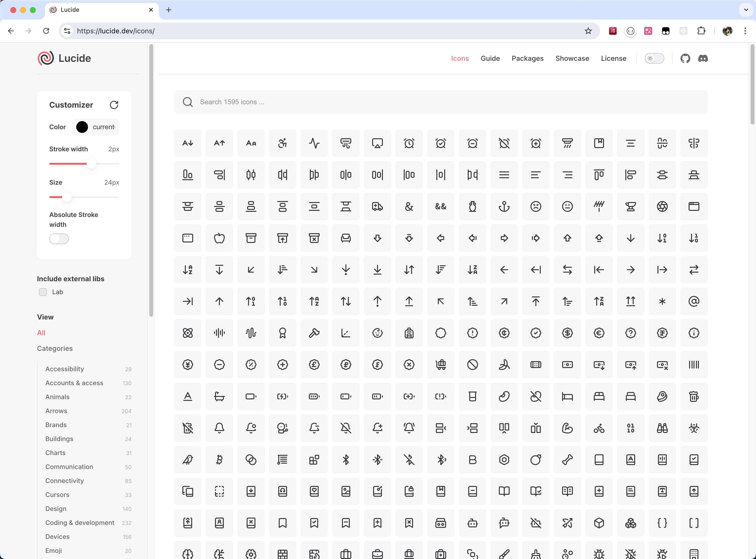Reset customizer with the refresh icon
This screenshot has height=559, width=756.
click(114, 105)
